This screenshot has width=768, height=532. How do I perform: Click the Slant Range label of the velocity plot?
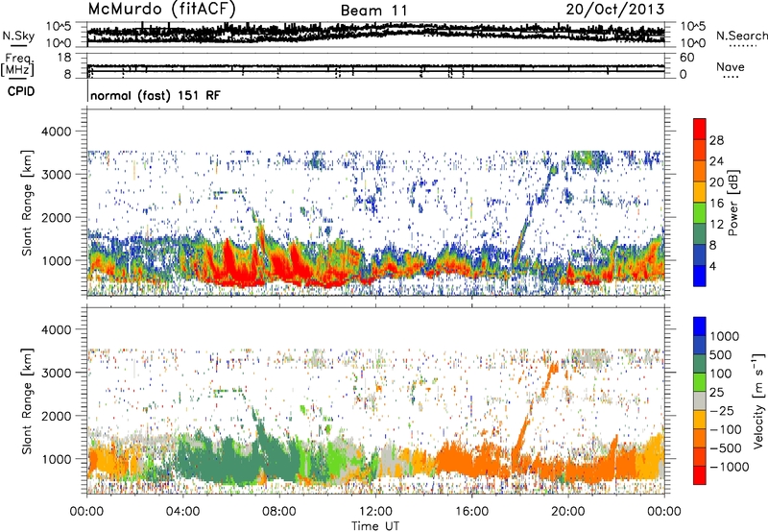point(27,401)
